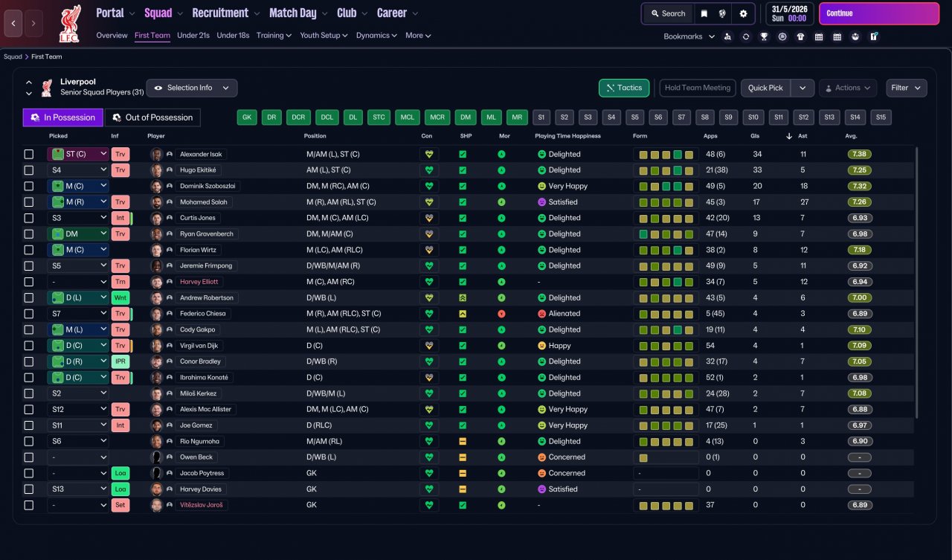Viewport: 952px width, 560px height.
Task: Open the Tactics button
Action: pos(624,88)
